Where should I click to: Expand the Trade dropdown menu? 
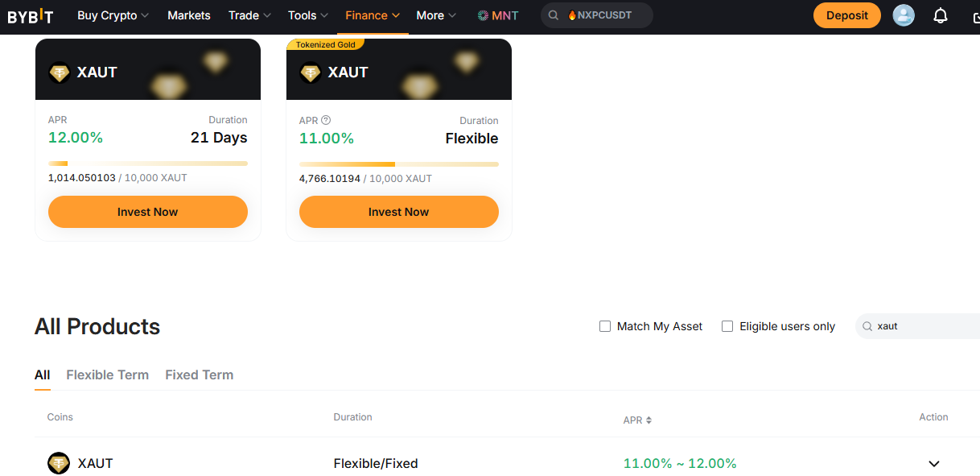point(249,14)
